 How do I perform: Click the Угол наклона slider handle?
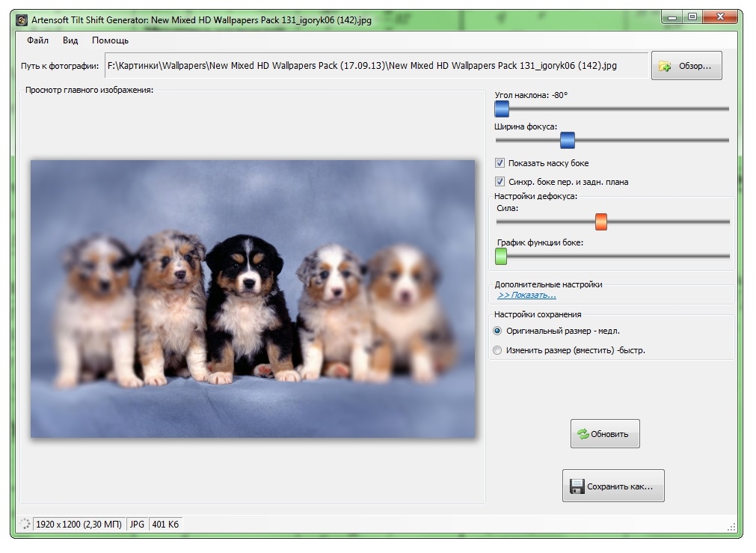[x=502, y=109]
